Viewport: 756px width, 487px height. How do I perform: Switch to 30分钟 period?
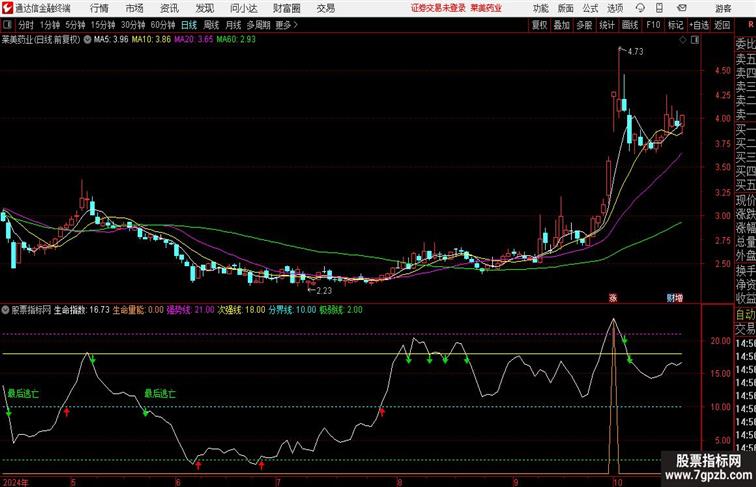133,25
